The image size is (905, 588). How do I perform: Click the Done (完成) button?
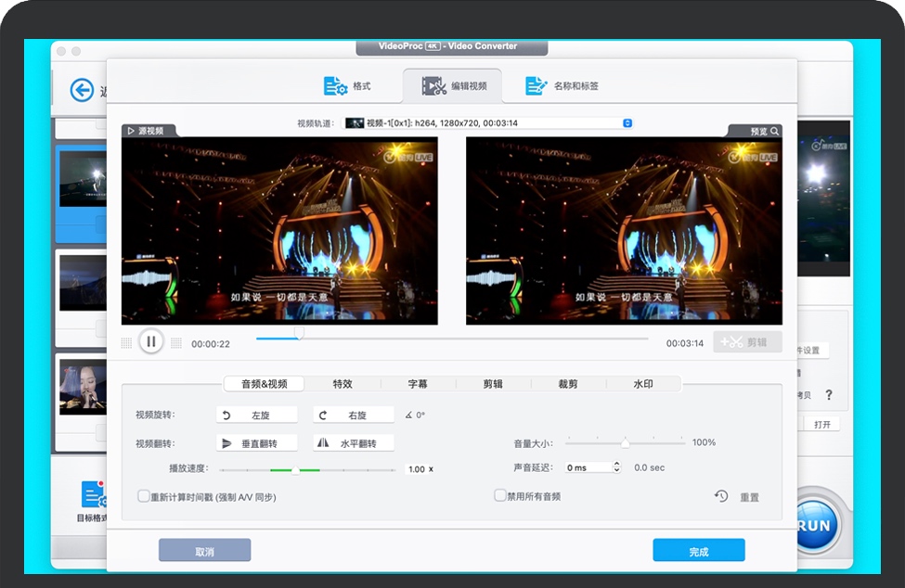coord(698,551)
